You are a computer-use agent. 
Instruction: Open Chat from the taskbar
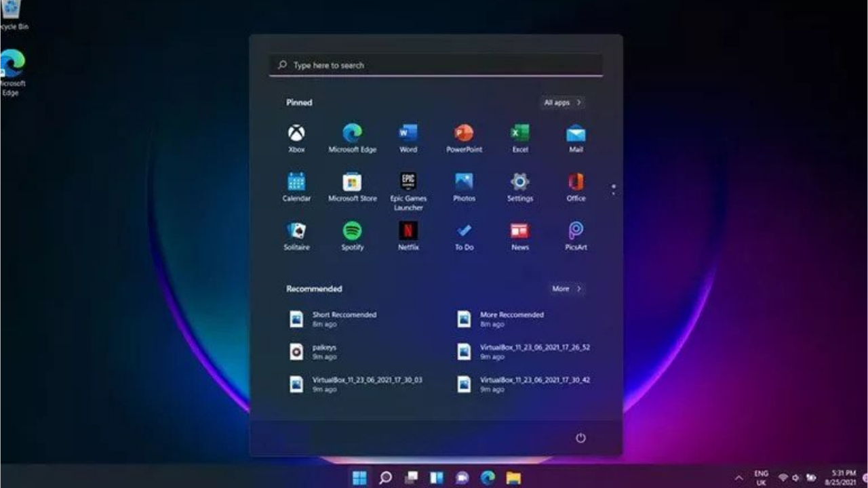tap(462, 478)
